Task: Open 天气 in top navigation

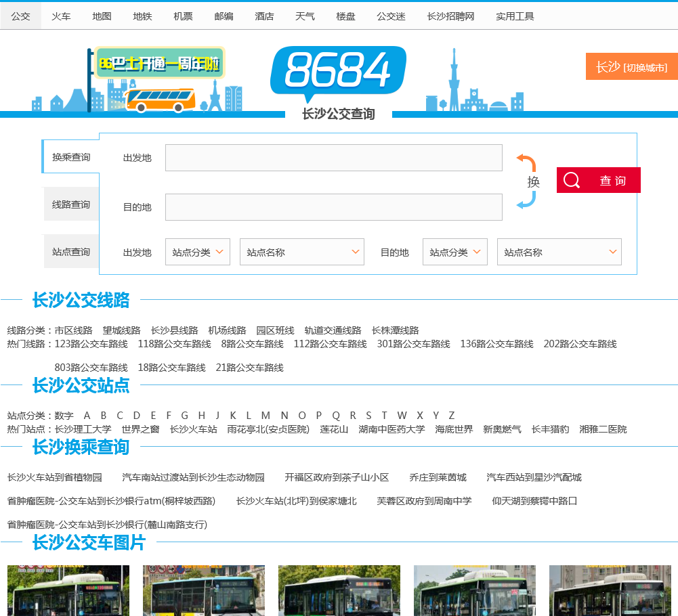Action: pos(305,16)
